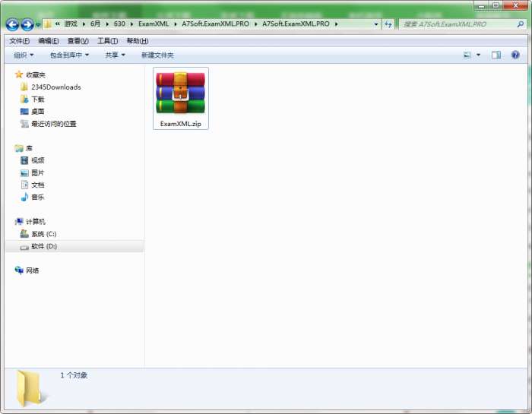Click the 系统 (C:) drive icon
This screenshot has height=414, width=532.
pos(24,233)
